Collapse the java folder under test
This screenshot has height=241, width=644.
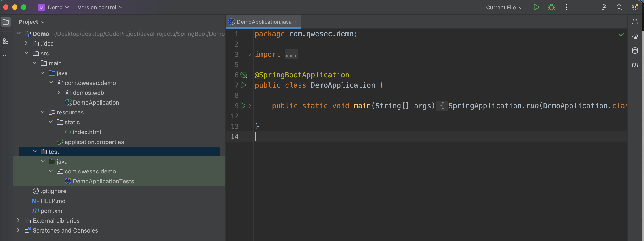point(42,161)
